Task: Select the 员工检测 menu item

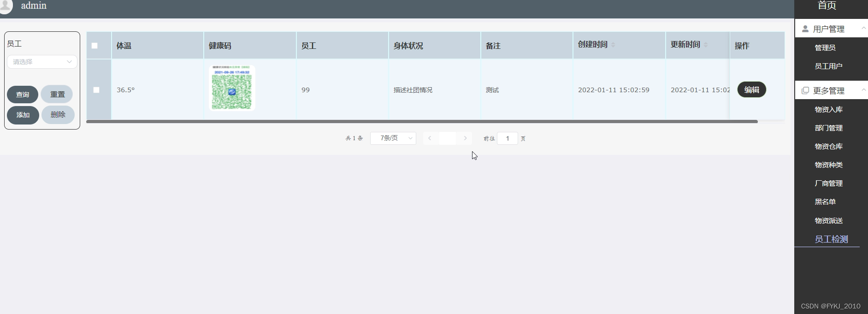Action: 831,239
